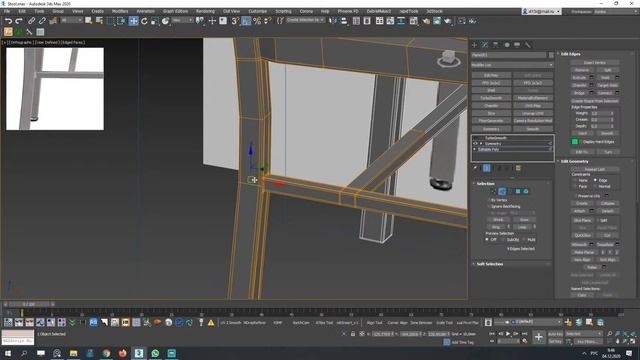
Task: Choose the Off preview selection radio button
Action: pyautogui.click(x=487, y=240)
